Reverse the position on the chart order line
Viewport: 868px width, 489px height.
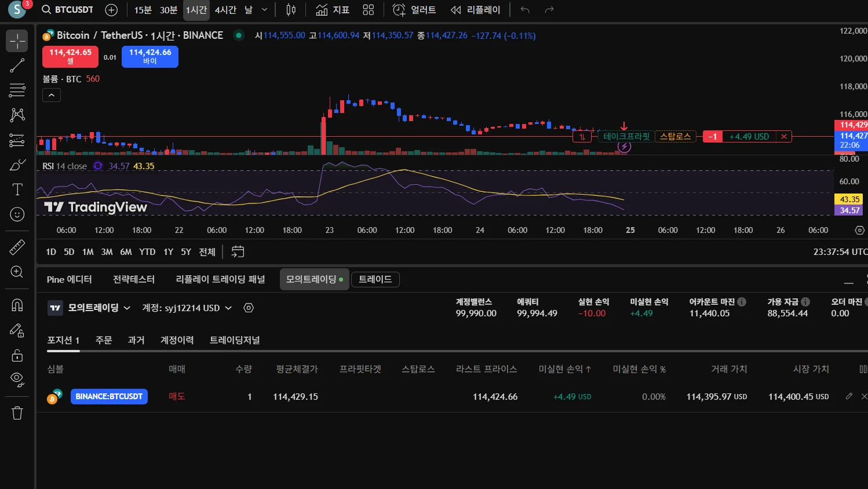[x=582, y=137]
